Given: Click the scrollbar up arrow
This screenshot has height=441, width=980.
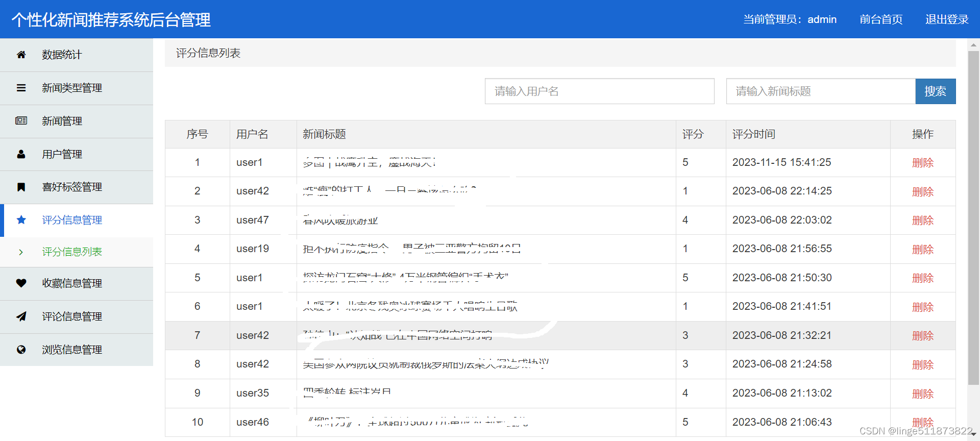Looking at the screenshot, I should pyautogui.click(x=973, y=45).
